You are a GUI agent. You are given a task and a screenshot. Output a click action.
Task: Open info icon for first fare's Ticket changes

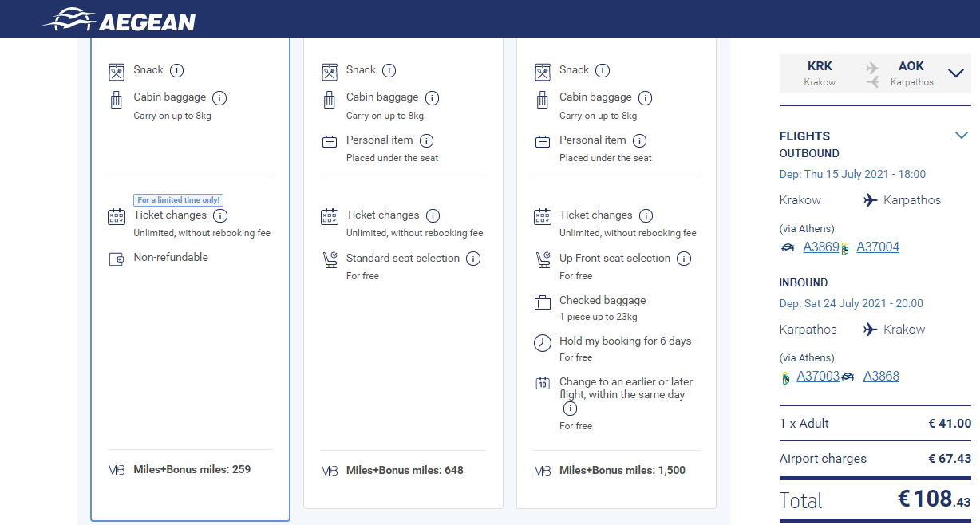pyautogui.click(x=220, y=215)
